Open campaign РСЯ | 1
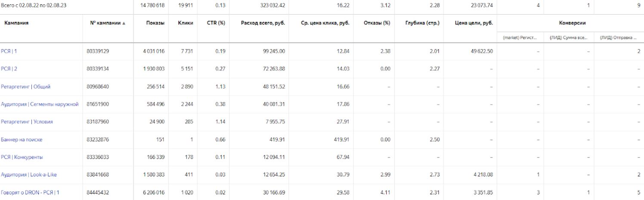 [x=9, y=51]
